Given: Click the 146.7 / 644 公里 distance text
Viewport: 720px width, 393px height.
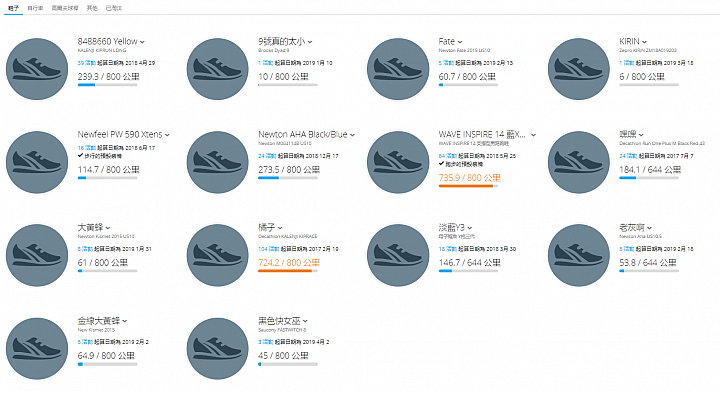Looking at the screenshot, I should pos(469,263).
